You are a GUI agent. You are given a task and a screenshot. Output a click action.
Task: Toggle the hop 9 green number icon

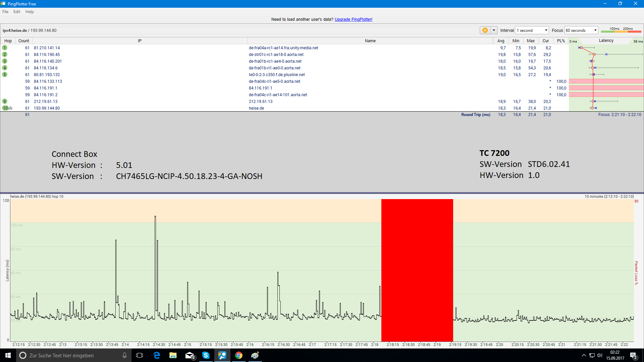tap(5, 102)
